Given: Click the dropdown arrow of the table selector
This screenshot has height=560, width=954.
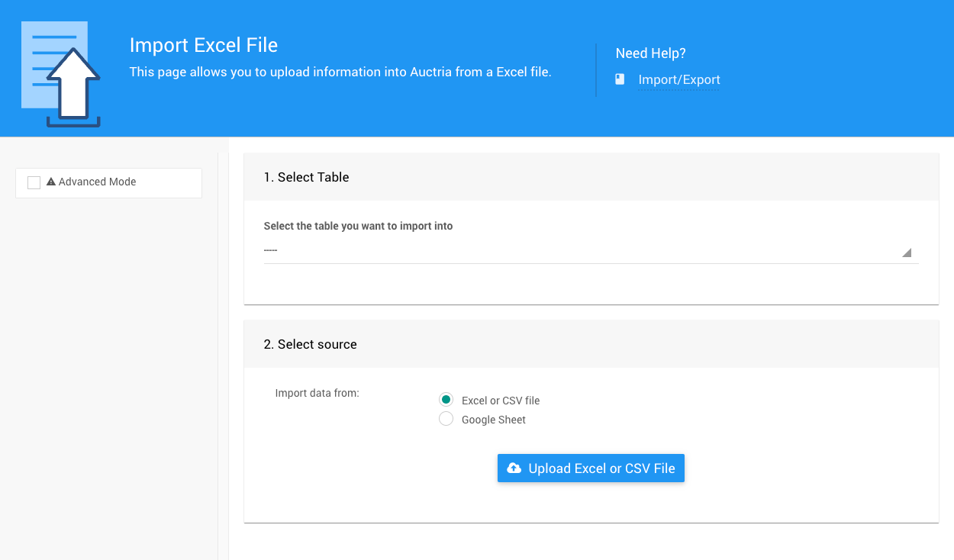Looking at the screenshot, I should (907, 253).
